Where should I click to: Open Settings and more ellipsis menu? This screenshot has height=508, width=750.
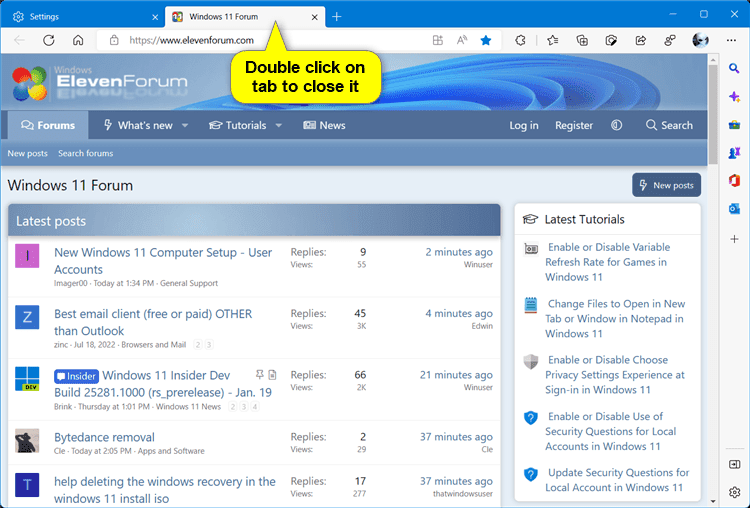tap(731, 40)
